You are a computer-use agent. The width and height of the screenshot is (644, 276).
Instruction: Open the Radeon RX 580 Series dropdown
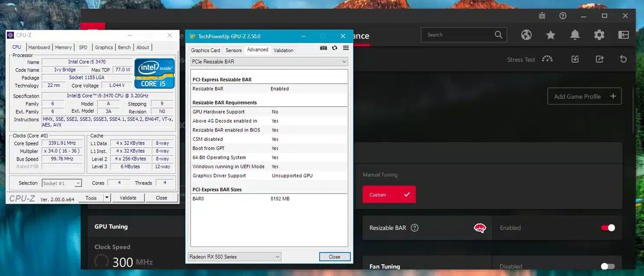pos(235,257)
